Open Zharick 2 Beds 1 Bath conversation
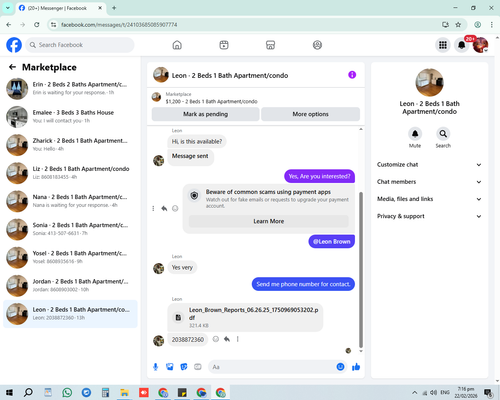This screenshot has height=400, width=500. pyautogui.click(x=70, y=145)
